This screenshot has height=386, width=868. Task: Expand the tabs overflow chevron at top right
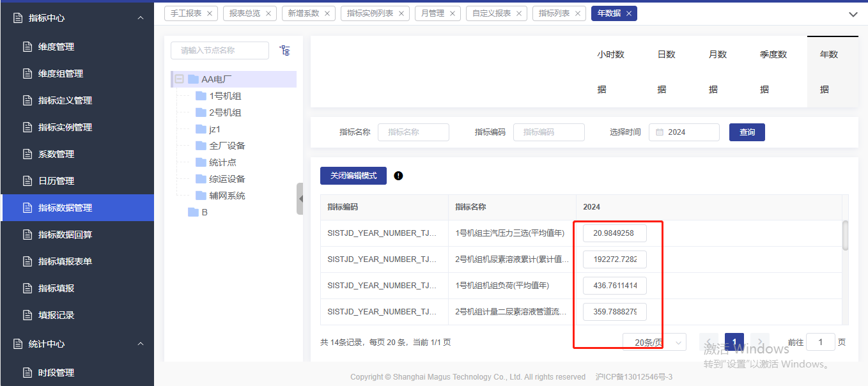(853, 14)
